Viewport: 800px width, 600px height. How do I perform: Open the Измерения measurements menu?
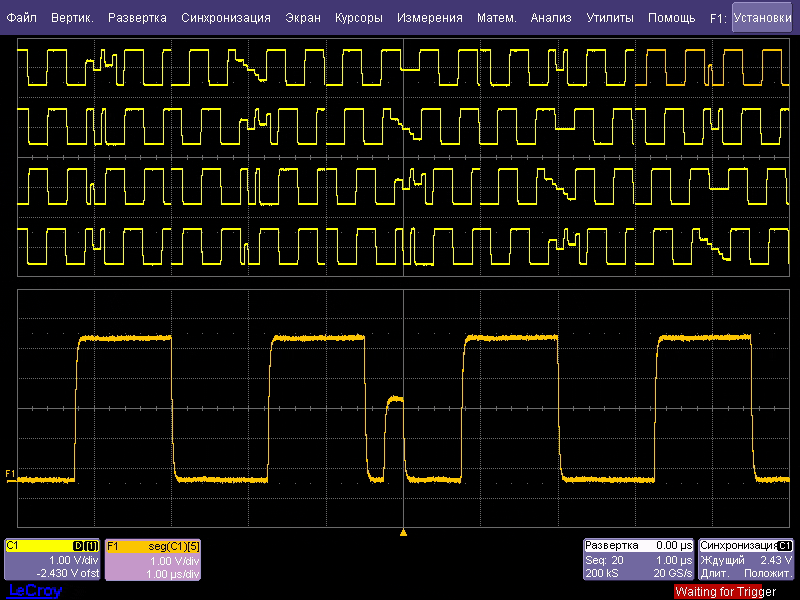point(429,18)
